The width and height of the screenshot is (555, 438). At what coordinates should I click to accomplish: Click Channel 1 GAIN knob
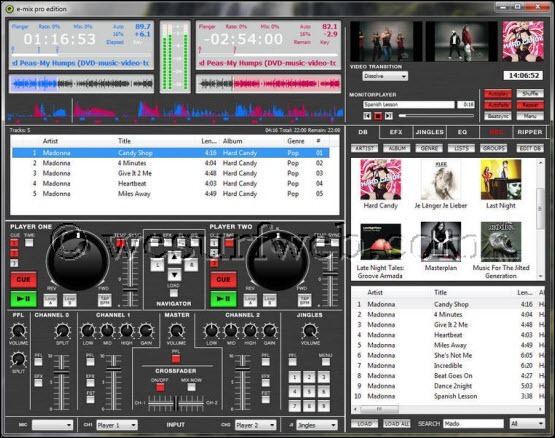point(146,331)
